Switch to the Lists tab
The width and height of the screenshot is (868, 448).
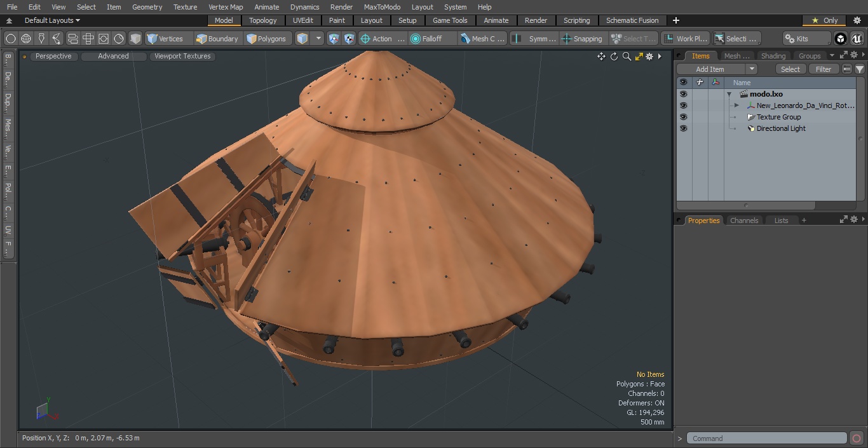pos(781,221)
